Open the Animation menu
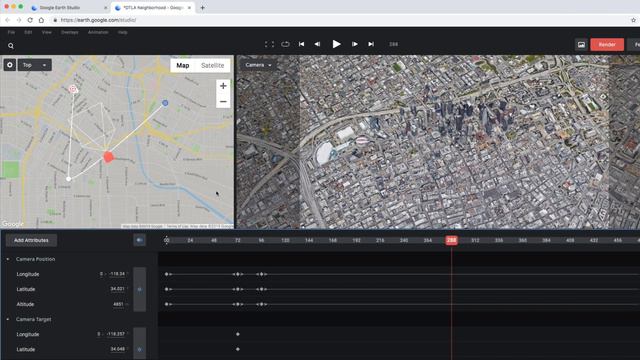 tap(98, 32)
